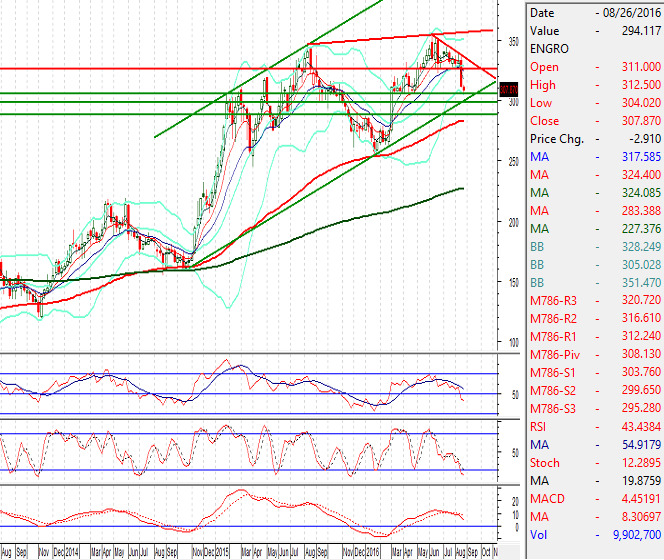The image size is (664, 560).
Task: Click the blue MA value 317.585
Action: [641, 157]
